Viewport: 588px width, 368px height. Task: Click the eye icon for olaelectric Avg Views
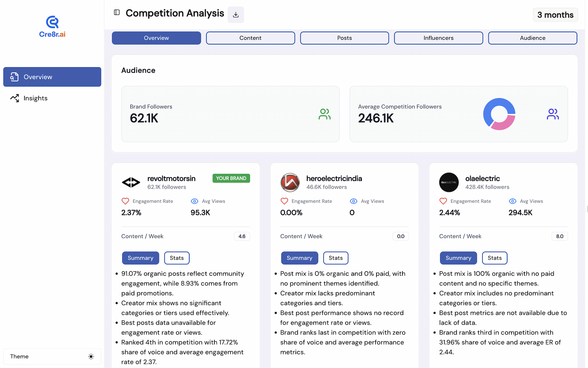tap(512, 201)
